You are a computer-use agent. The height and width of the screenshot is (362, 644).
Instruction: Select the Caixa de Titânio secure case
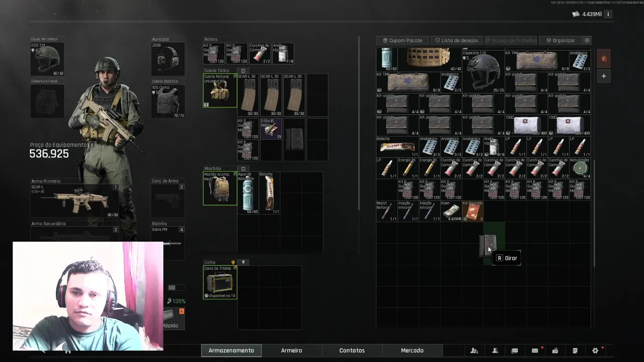click(220, 282)
